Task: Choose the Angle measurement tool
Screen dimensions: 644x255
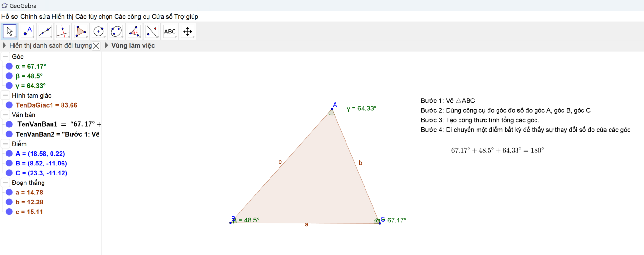Action: (134, 32)
